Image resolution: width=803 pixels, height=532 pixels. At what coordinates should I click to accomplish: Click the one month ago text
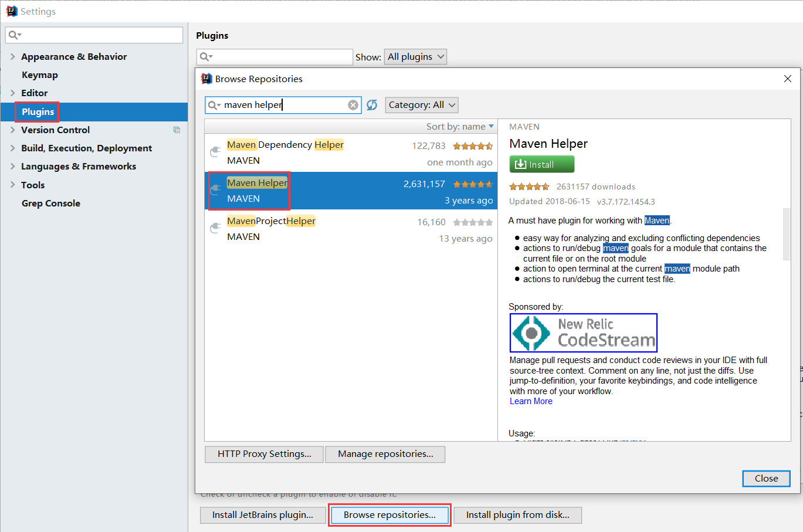pos(460,162)
